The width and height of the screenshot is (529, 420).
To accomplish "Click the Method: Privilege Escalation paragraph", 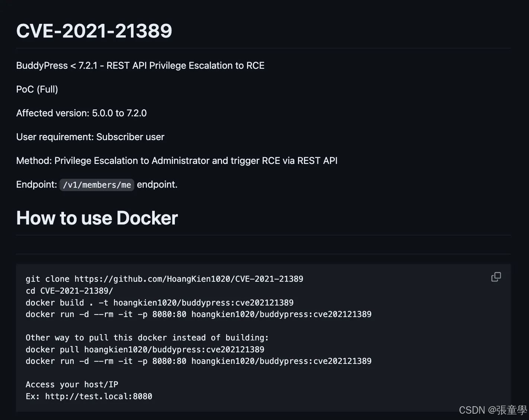I will coord(177,161).
